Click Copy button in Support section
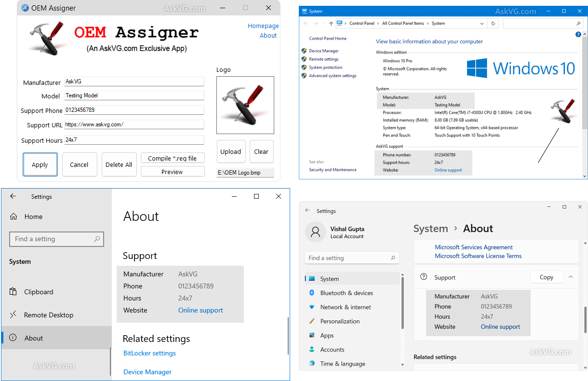 (x=547, y=277)
